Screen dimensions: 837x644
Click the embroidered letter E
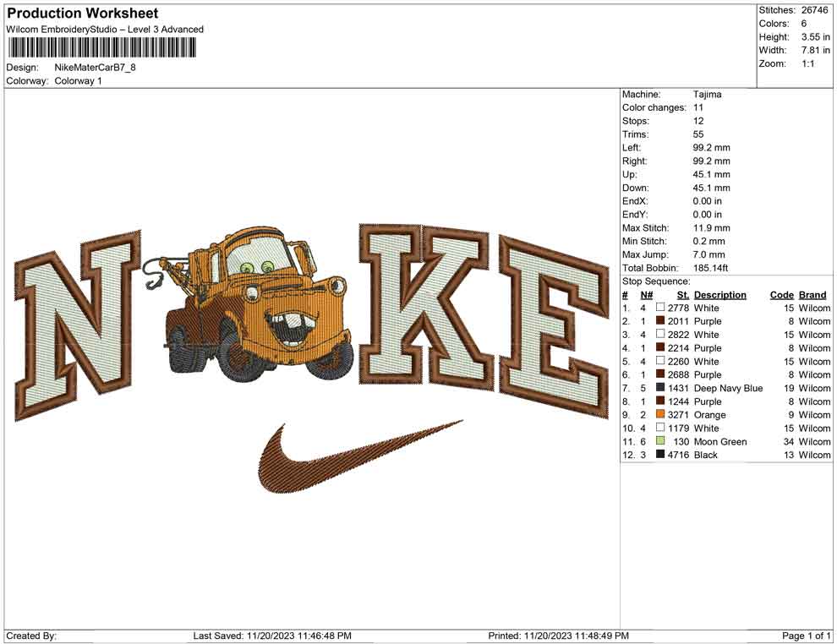point(555,328)
